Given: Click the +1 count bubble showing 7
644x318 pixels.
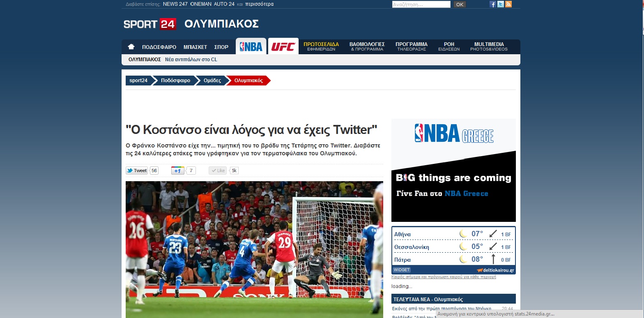Looking at the screenshot, I should tap(191, 171).
